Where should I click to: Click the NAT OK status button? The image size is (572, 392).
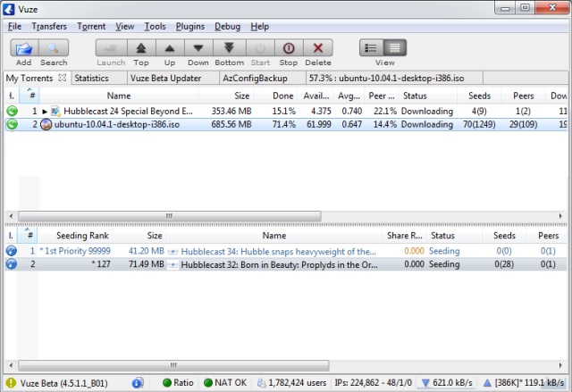pyautogui.click(x=228, y=383)
